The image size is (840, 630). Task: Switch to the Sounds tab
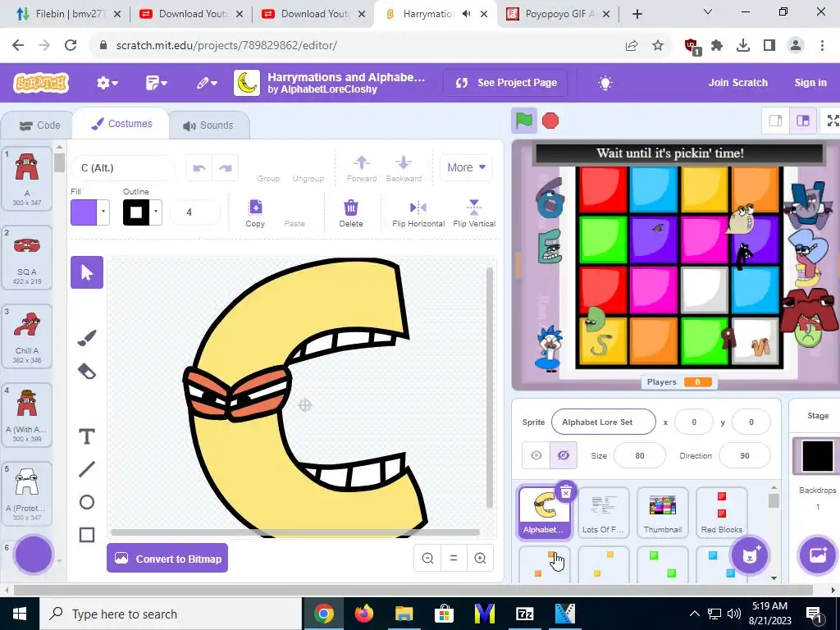click(x=208, y=126)
